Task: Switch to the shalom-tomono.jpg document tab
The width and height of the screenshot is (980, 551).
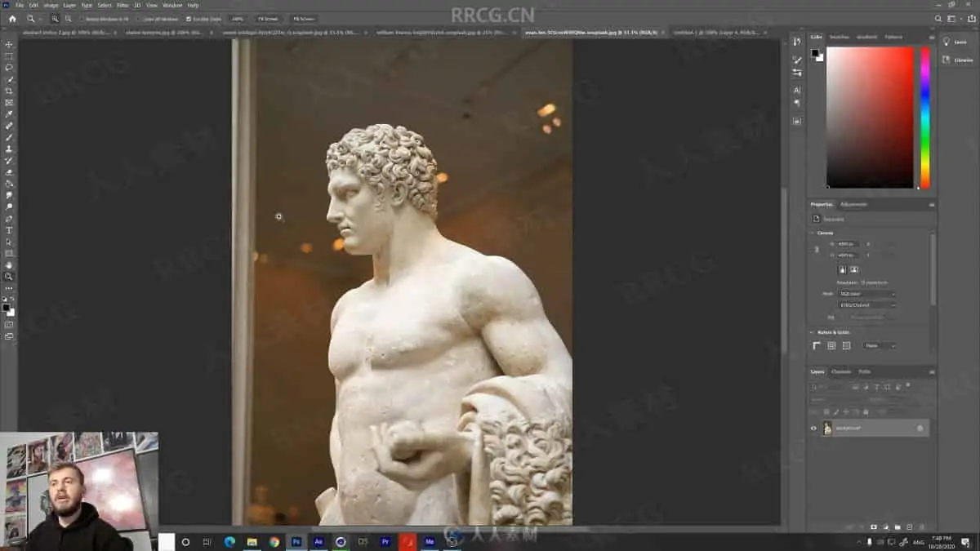Action: click(x=165, y=33)
